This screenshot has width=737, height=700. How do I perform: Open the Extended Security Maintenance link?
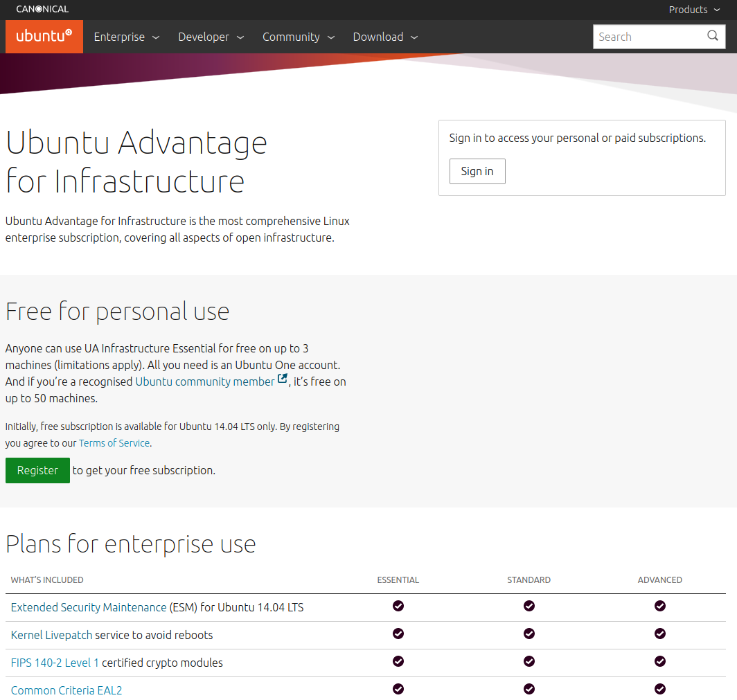tap(89, 607)
